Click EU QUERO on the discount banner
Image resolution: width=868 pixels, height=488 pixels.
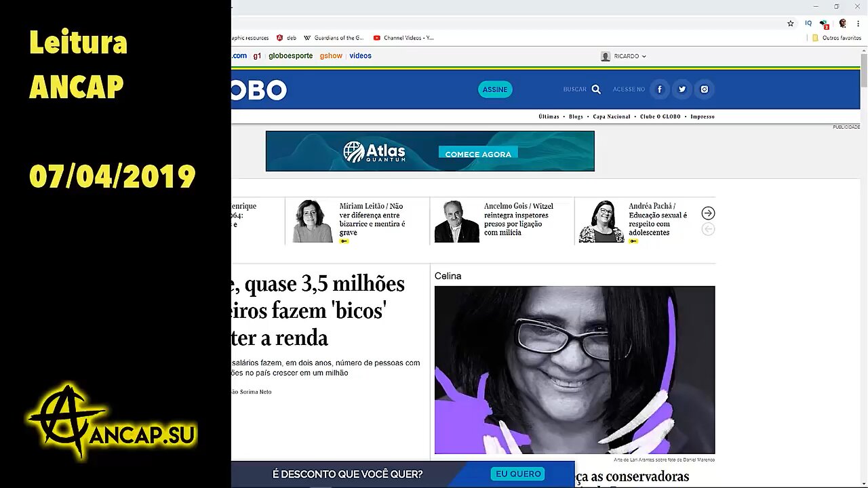(x=518, y=474)
